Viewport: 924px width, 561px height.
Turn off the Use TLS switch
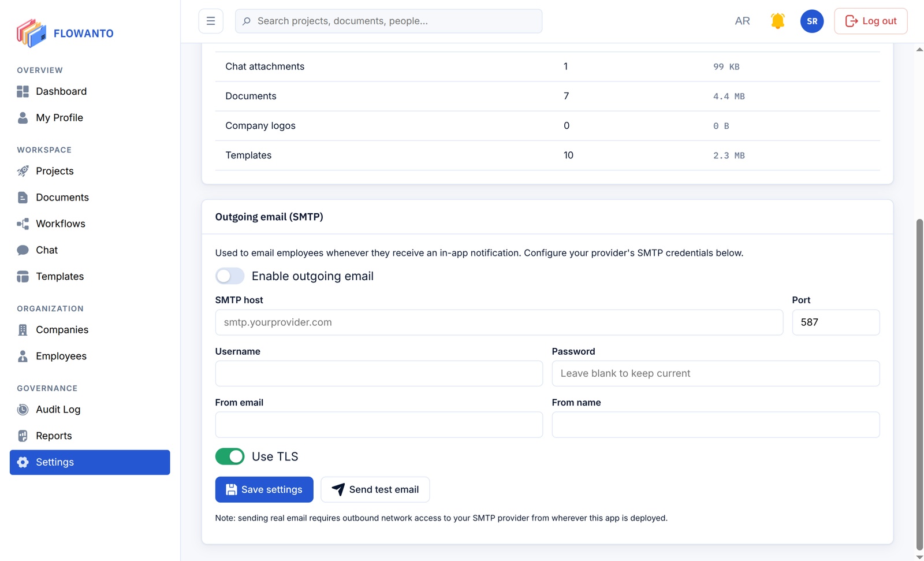230,456
